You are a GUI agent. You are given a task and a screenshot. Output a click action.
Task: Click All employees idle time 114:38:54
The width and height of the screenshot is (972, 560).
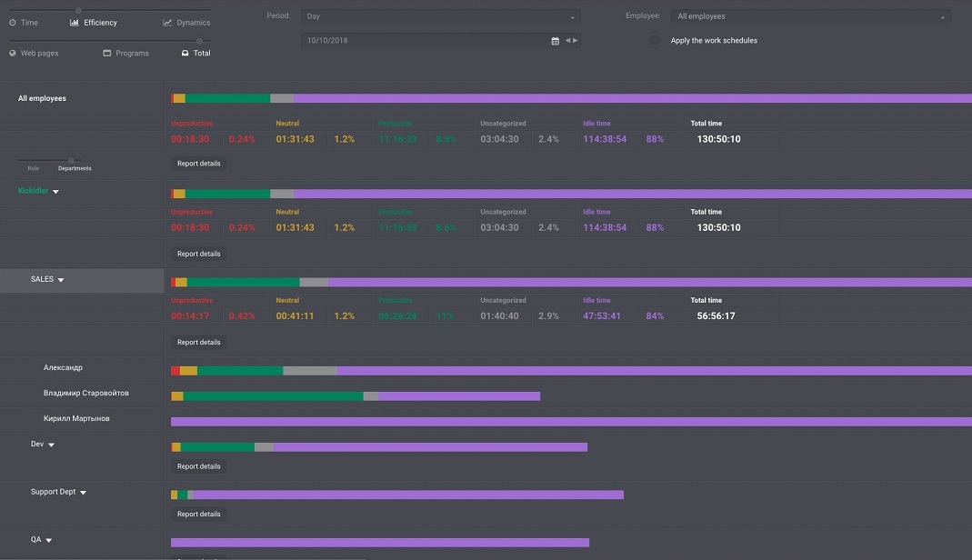coord(605,139)
